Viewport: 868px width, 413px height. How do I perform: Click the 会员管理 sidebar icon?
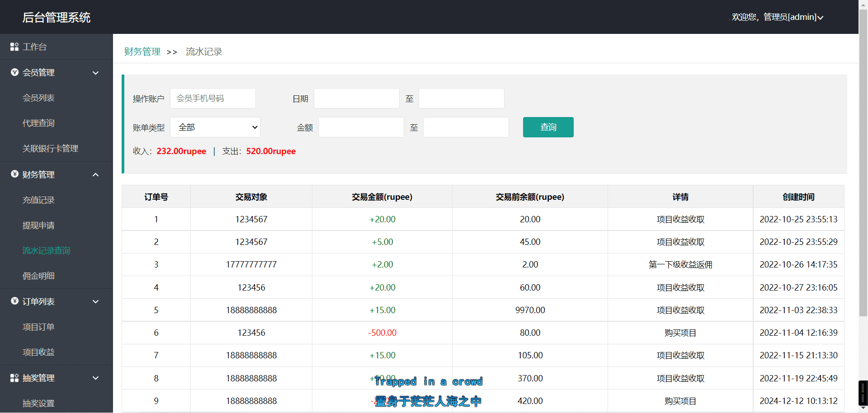click(14, 72)
